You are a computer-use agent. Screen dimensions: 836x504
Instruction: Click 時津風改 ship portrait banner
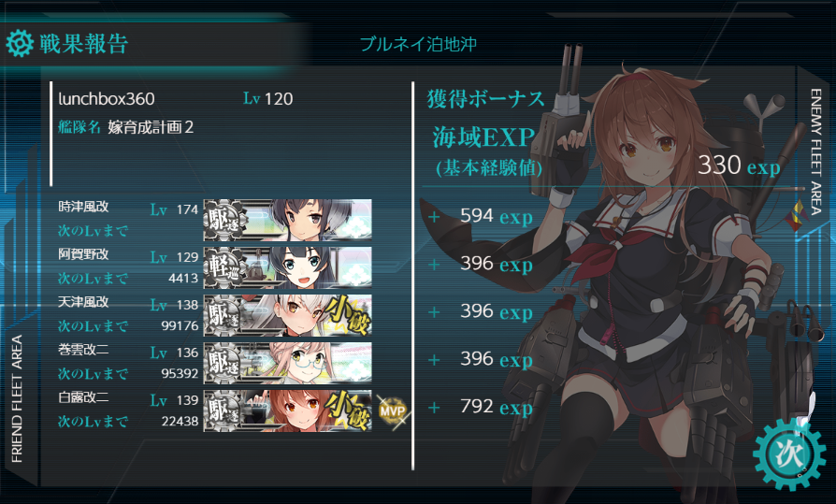click(x=287, y=220)
